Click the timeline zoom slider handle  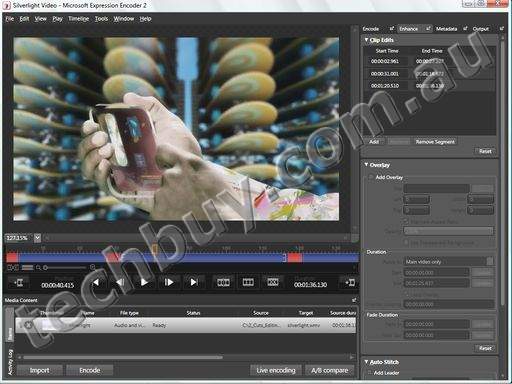click(45, 267)
